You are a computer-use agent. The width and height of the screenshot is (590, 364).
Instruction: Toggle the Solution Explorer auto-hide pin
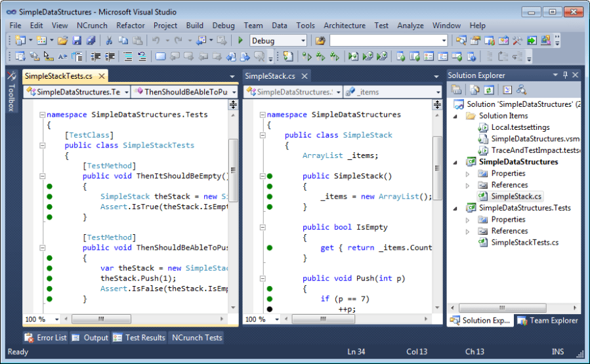(x=565, y=75)
